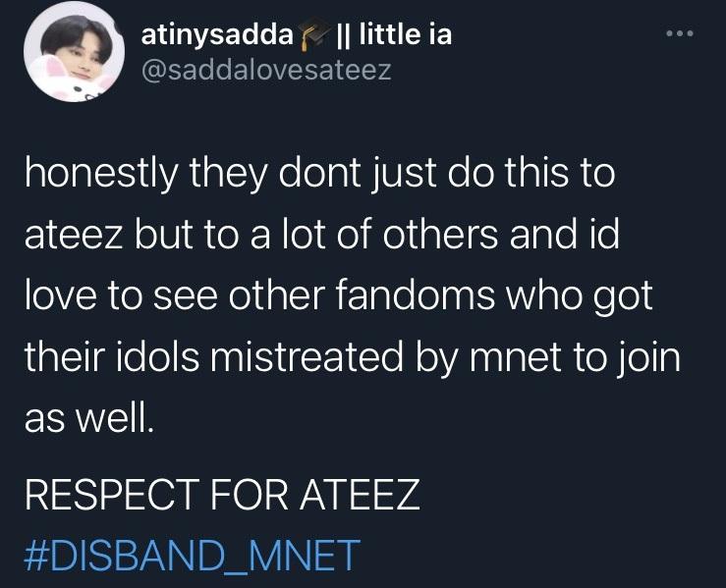Click the atinysadda display name
Viewport: 726px width, 588px height.
(217, 34)
